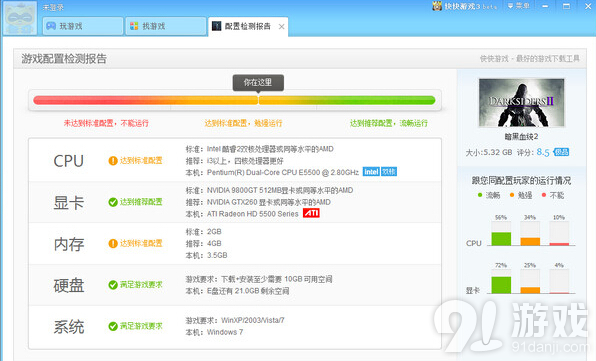
Task: Click the green 56% CPU bar in chart
Action: click(x=501, y=239)
